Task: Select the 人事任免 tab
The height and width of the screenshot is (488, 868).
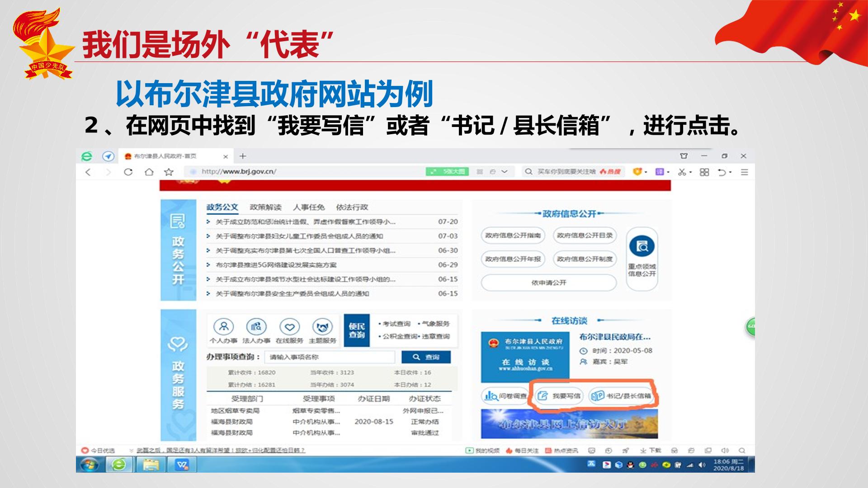Action: pyautogui.click(x=309, y=207)
